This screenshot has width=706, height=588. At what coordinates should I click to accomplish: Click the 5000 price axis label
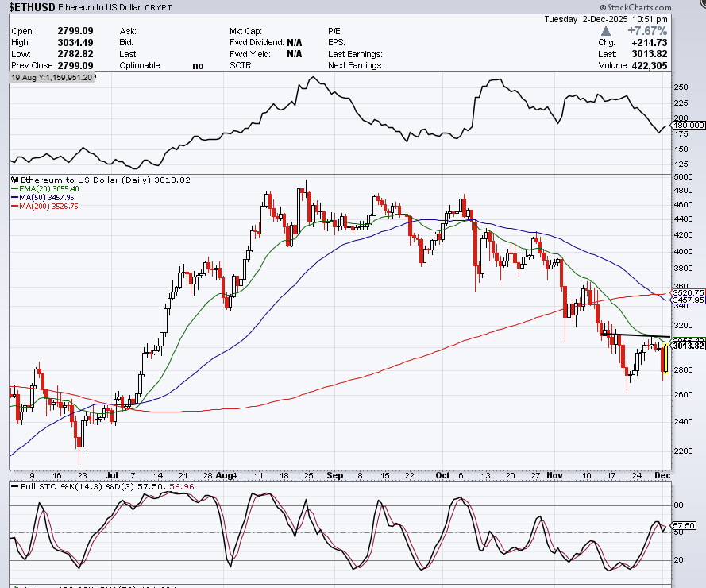(x=683, y=176)
